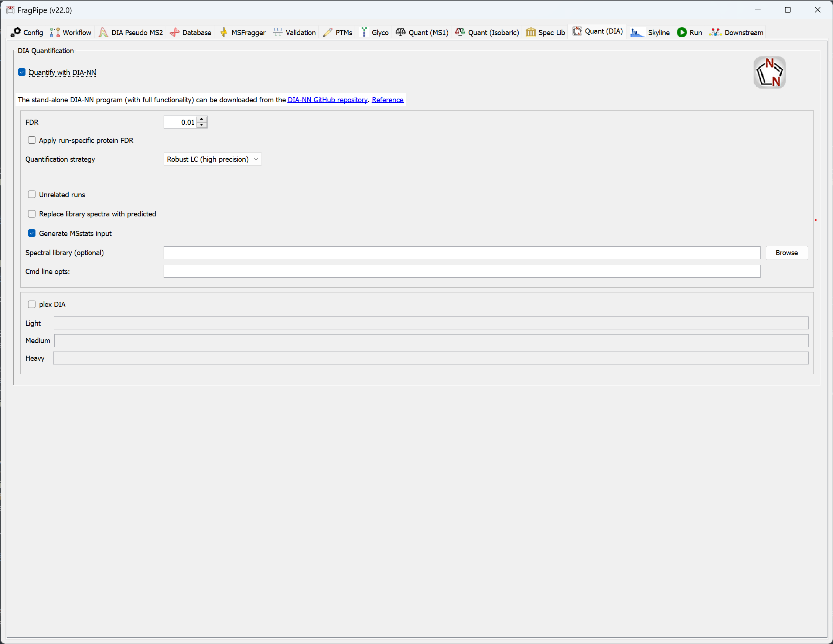Viewport: 833px width, 644px height.
Task: Click the Workflow tab icon
Action: click(55, 32)
